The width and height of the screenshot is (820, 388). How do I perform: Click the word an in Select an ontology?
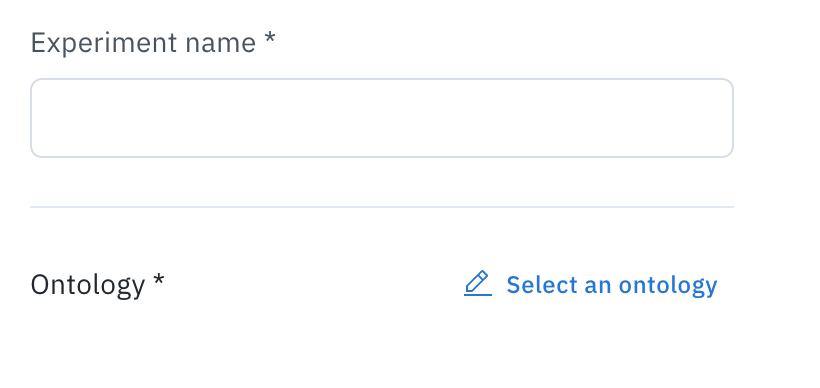(x=597, y=287)
